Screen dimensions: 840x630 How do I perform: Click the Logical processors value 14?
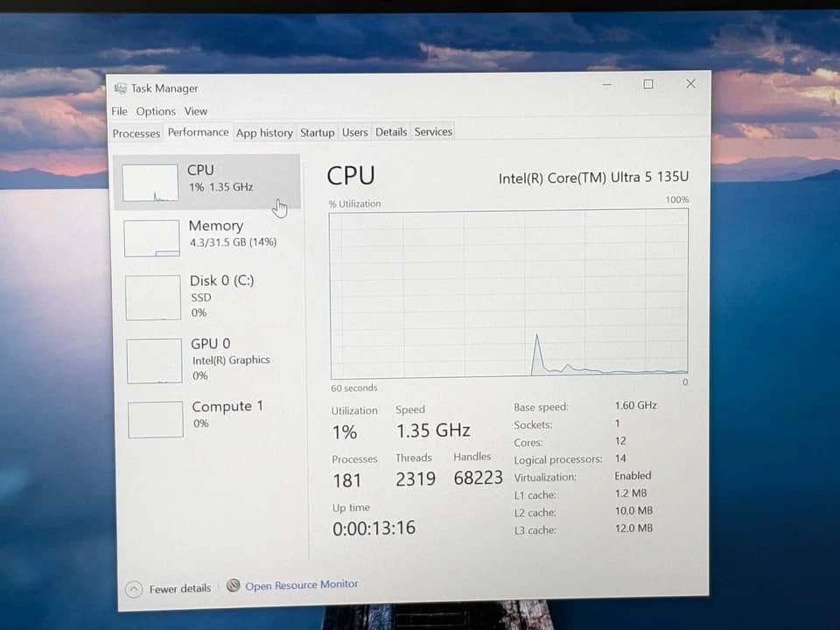coord(620,458)
